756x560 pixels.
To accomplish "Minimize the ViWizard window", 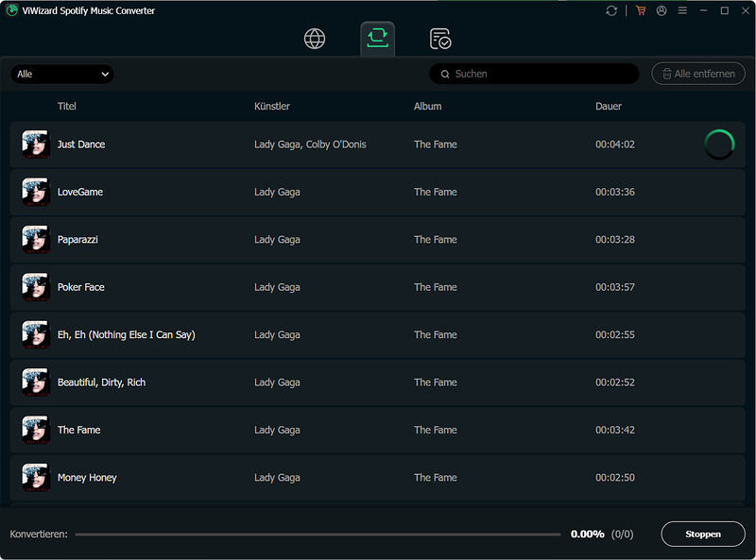I will [x=703, y=10].
